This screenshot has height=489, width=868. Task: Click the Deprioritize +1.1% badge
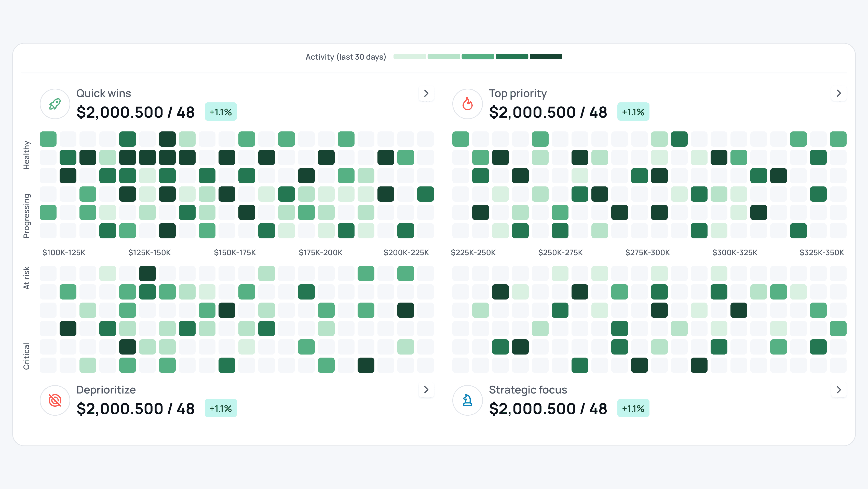tap(221, 409)
